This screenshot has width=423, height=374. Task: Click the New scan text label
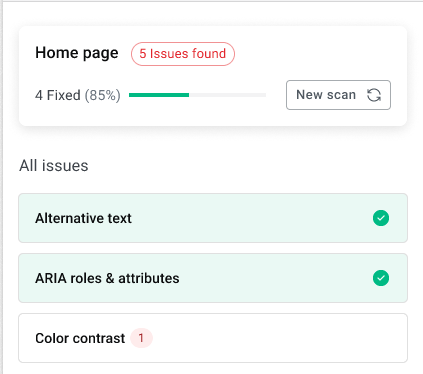pos(326,95)
